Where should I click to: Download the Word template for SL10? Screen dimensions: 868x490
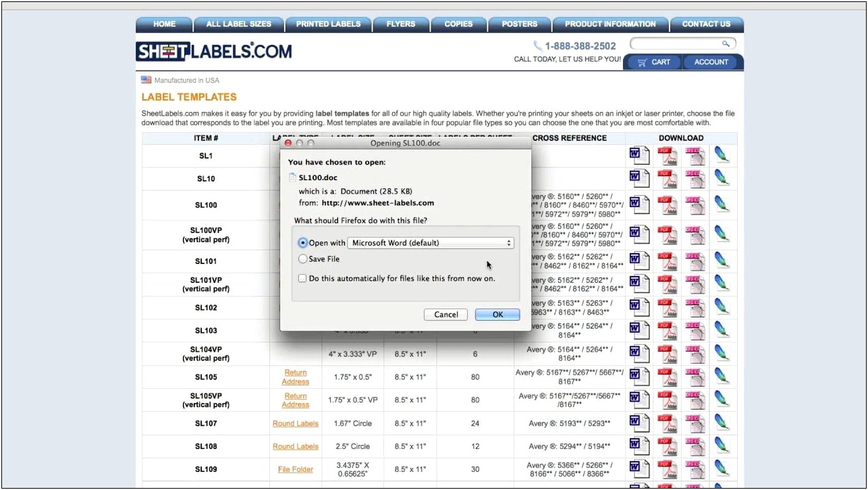coord(639,179)
